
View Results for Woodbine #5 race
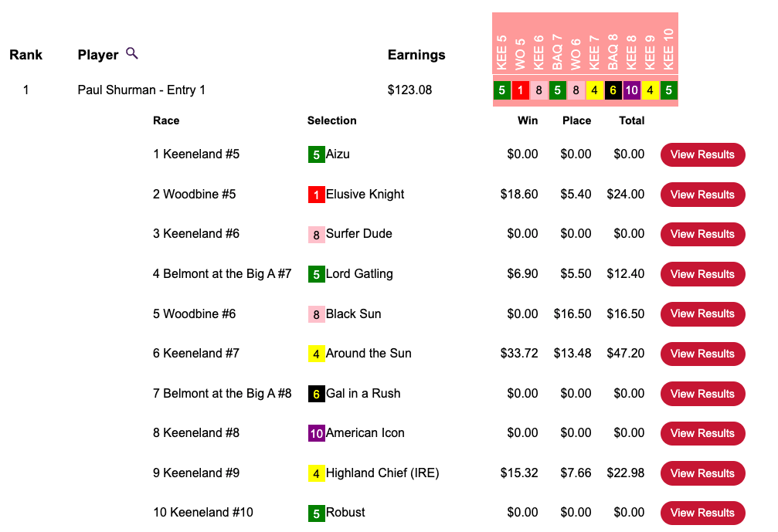pos(702,195)
